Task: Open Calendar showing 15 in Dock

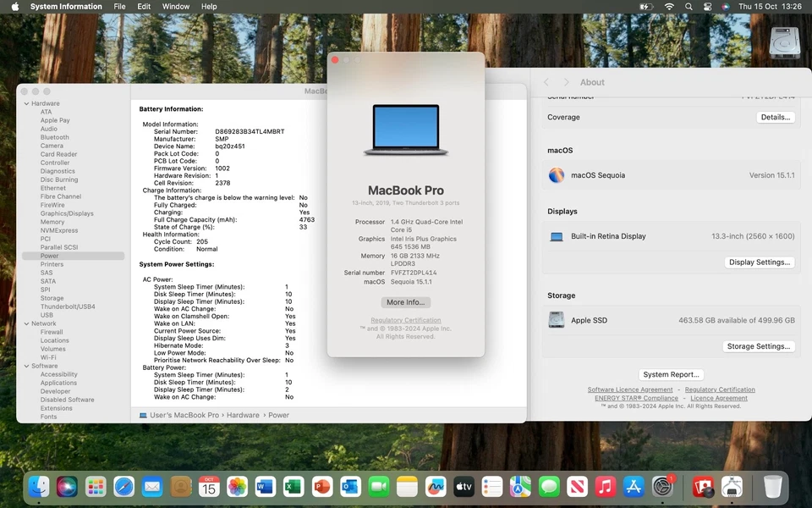Action: click(209, 487)
